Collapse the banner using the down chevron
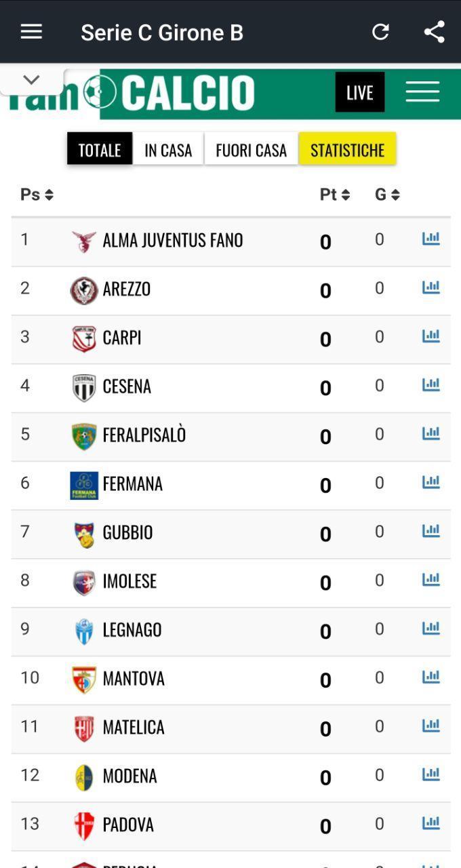This screenshot has width=461, height=868. pos(31,79)
